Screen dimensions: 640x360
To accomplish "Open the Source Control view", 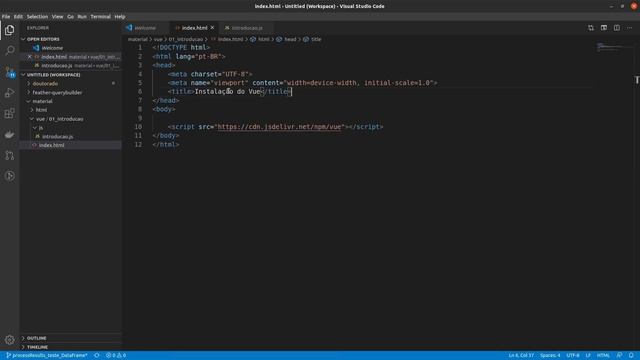I will [9, 72].
